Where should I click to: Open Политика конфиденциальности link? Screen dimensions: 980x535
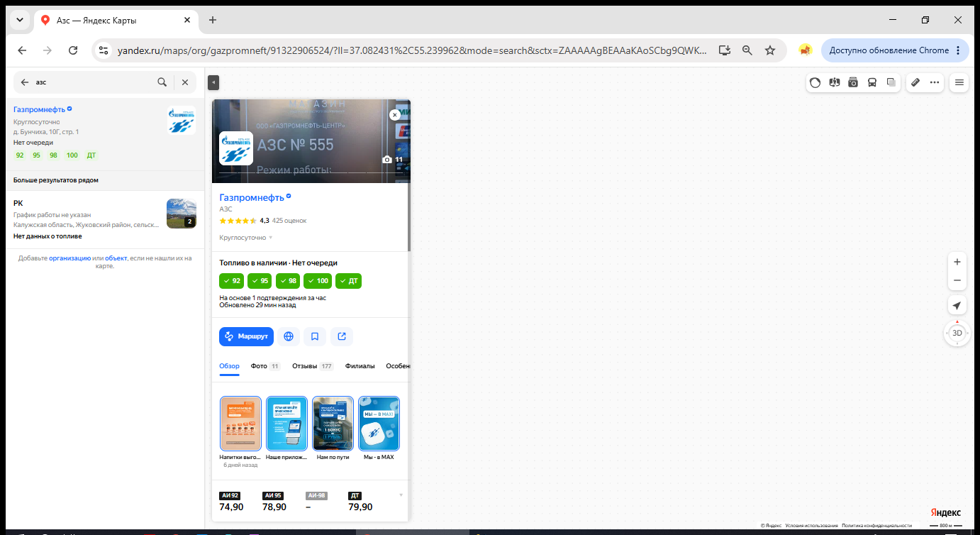876,526
